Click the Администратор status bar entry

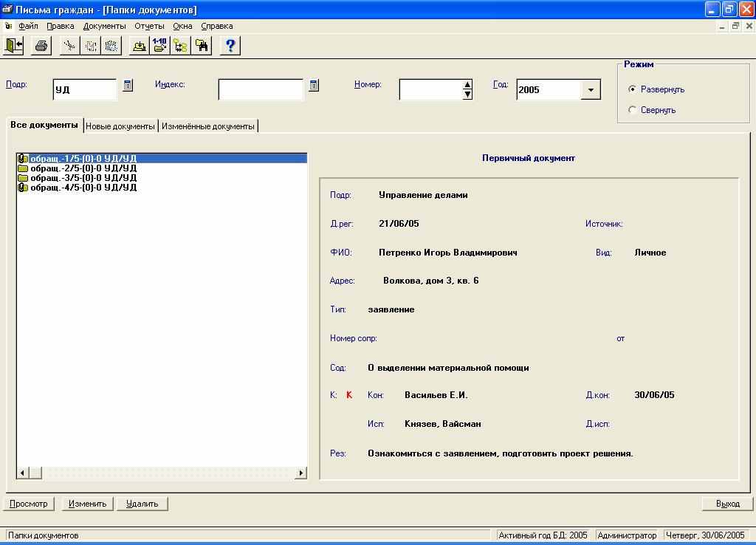[x=627, y=535]
